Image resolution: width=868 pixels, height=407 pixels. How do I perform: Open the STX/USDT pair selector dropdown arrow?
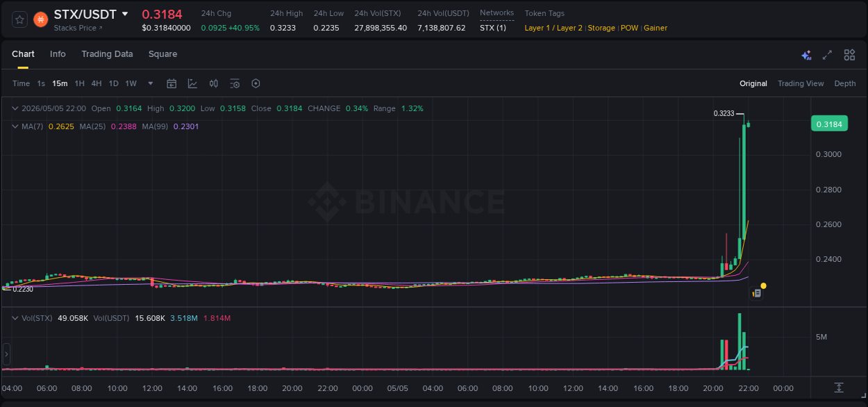tap(125, 14)
